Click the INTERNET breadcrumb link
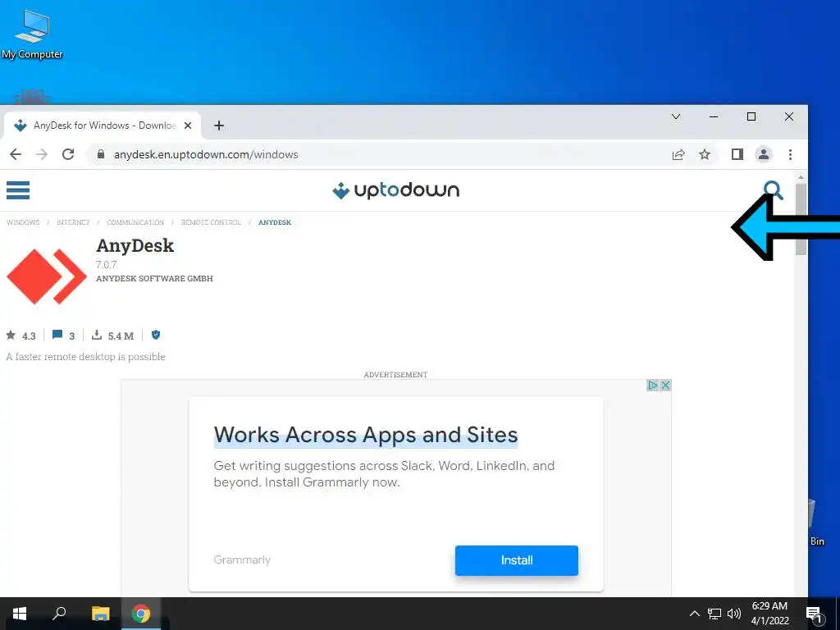 click(x=73, y=222)
